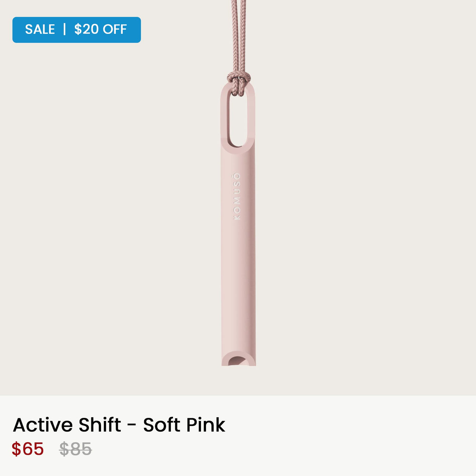This screenshot has width=476, height=476.
Task: Click the word SALE in the blue badge
Action: (40, 29)
